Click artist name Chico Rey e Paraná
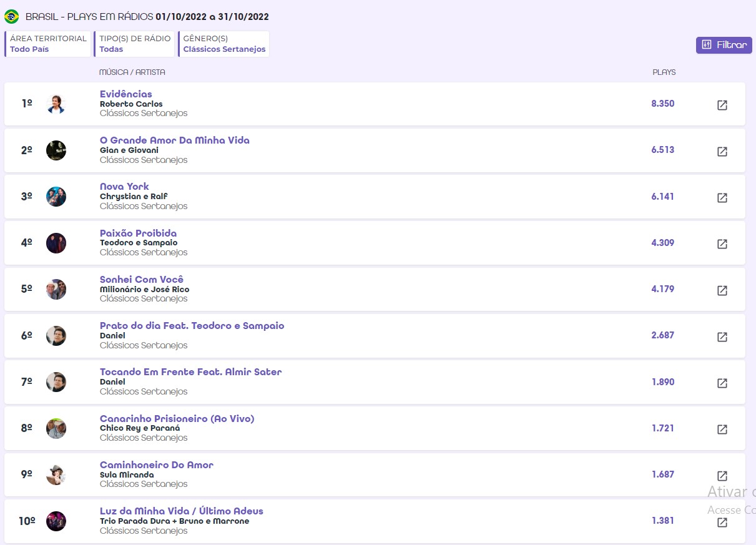This screenshot has width=756, height=545. click(x=140, y=428)
